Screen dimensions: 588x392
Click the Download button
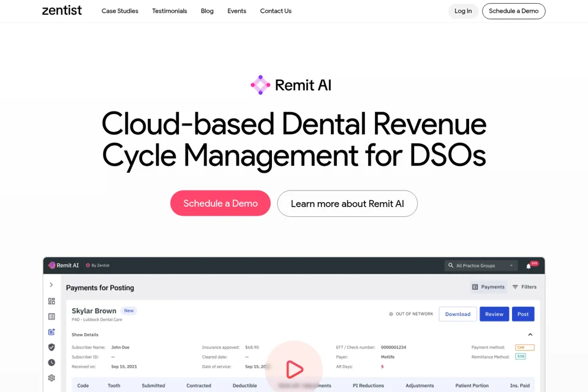(458, 314)
